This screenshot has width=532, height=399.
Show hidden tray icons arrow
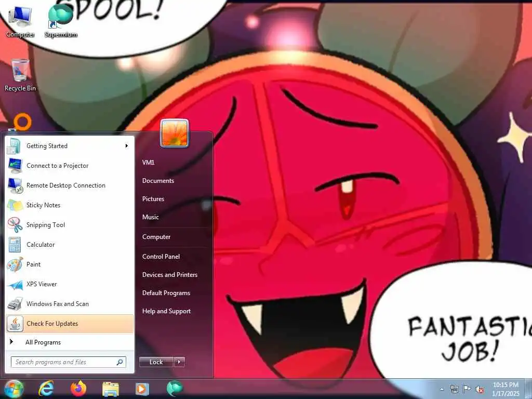coord(442,389)
